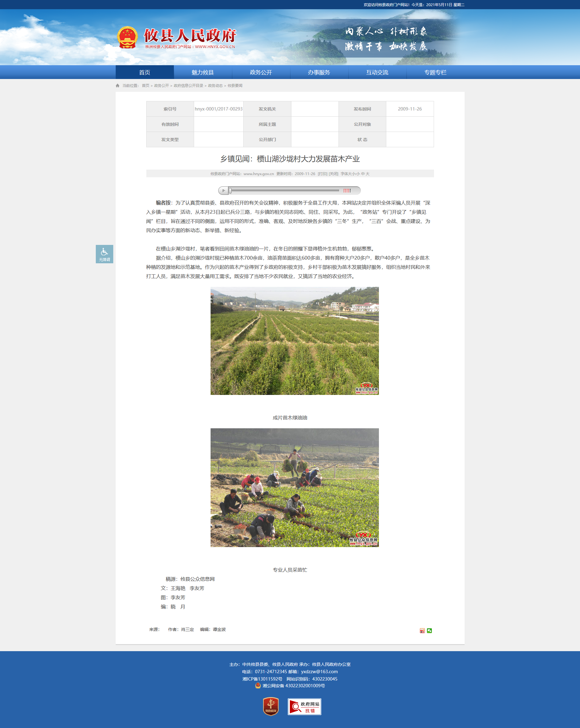Click the audio player play button
The height and width of the screenshot is (728, 580).
click(223, 190)
